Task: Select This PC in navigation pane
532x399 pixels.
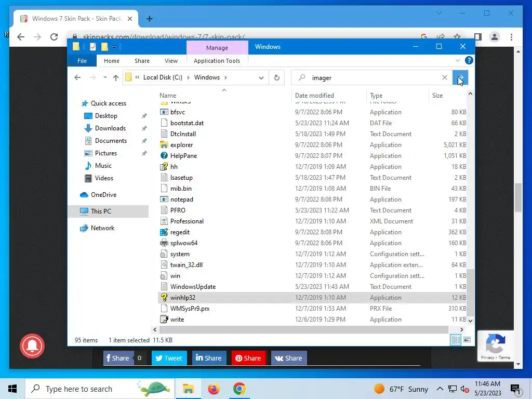Action: click(x=101, y=211)
